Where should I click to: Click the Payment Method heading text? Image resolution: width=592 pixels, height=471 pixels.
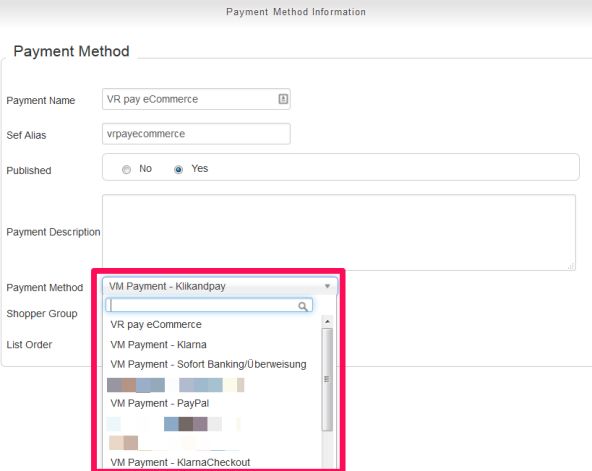[x=71, y=51]
